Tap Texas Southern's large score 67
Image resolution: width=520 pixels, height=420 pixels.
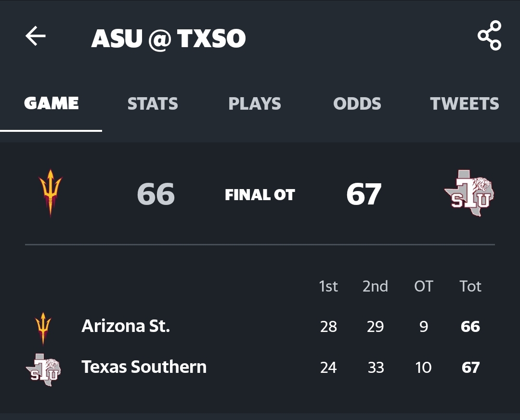[x=364, y=194]
